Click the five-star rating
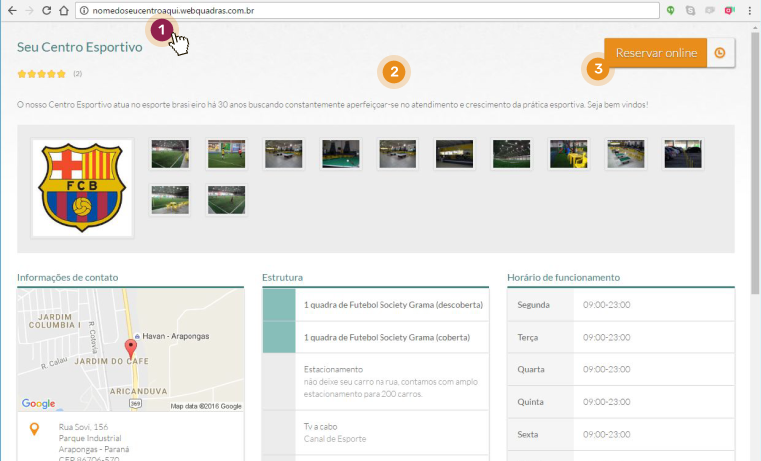Screen dimensions: 761x461 41,74
